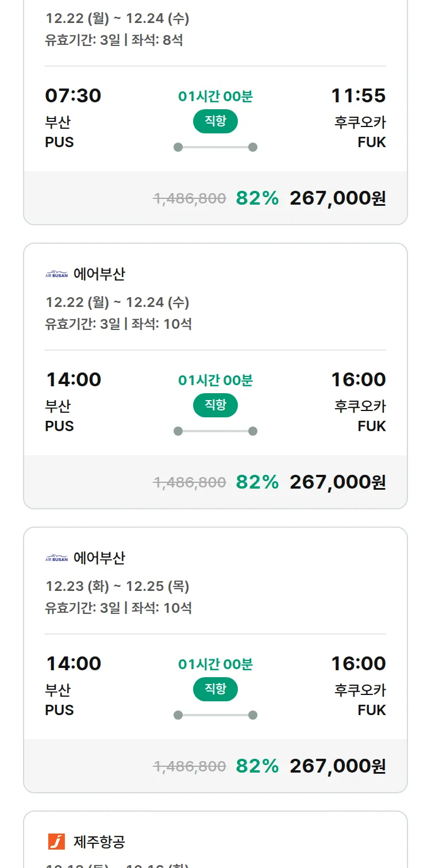
Task: Click the Air Busan logo in the 12.22 card
Action: (x=56, y=274)
